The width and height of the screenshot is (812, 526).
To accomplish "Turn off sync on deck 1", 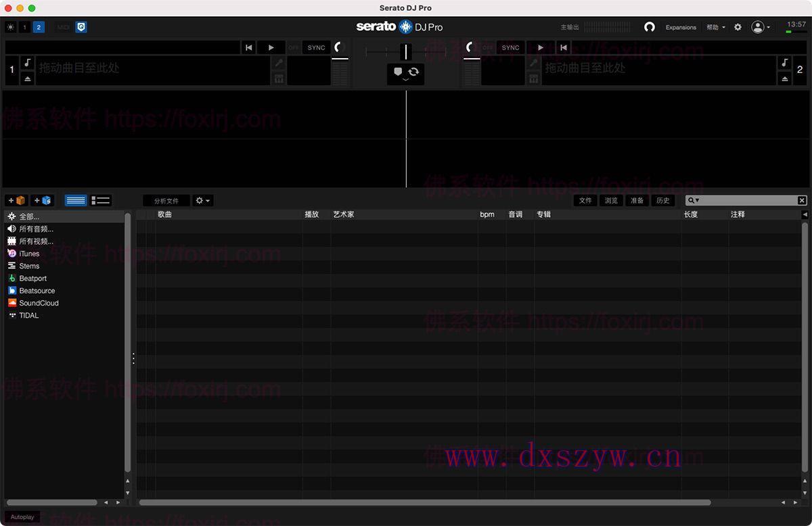I will click(294, 47).
